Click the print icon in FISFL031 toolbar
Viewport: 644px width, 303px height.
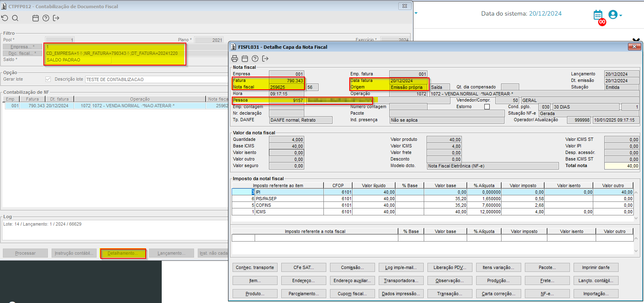(x=235, y=59)
